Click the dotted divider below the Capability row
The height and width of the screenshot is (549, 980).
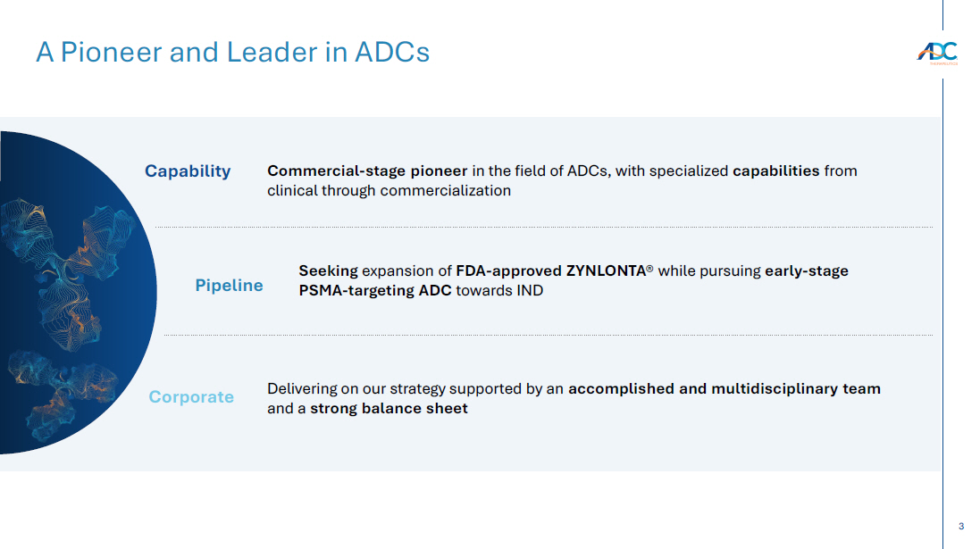pos(545,228)
